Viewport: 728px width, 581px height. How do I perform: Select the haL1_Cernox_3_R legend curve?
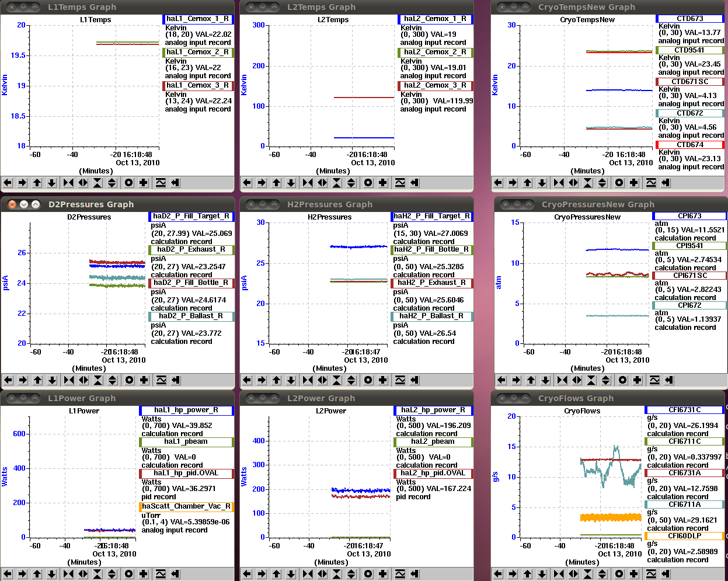coord(198,86)
